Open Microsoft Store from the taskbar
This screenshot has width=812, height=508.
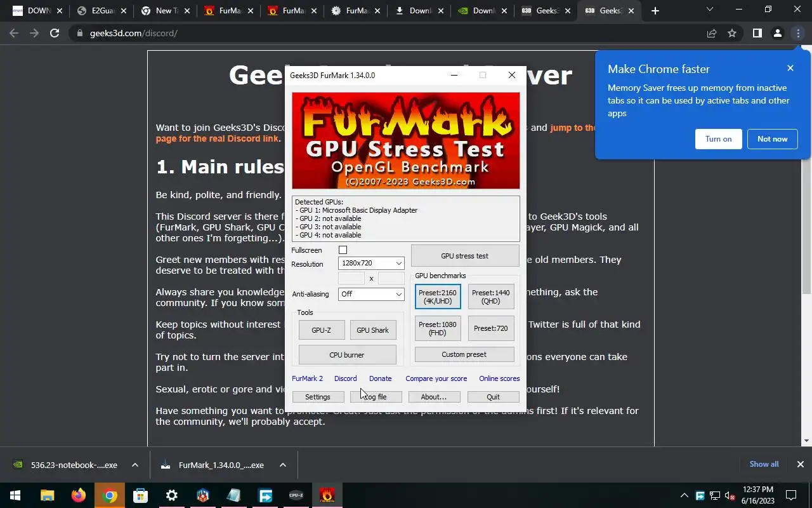[x=141, y=495]
